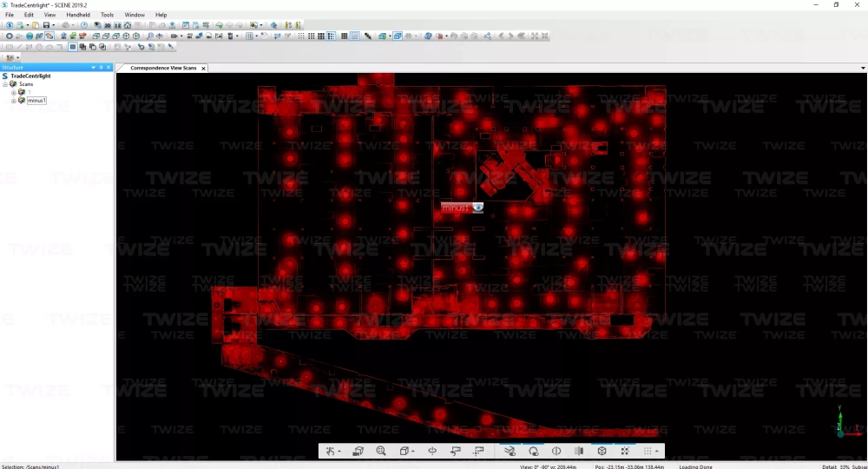Click the home icon in the top toolbar
The height and width of the screenshot is (469, 868).
(128, 25)
